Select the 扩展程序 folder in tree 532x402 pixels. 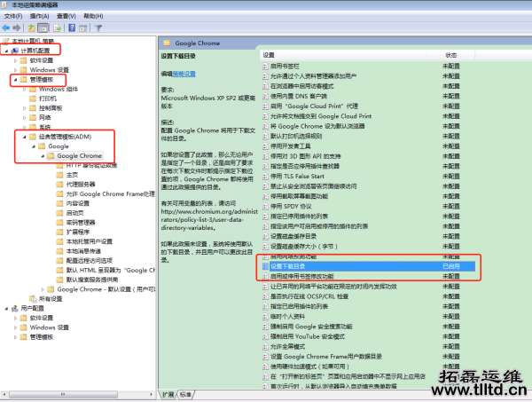(78, 232)
